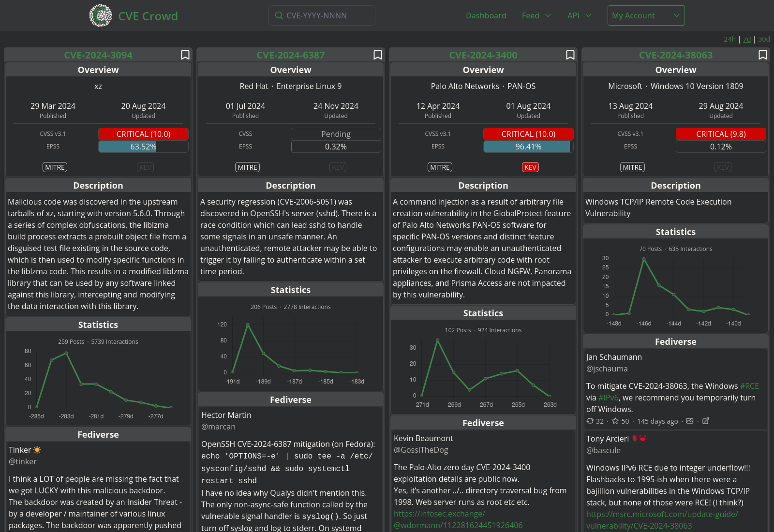This screenshot has width=774, height=532.
Task: Click the Hector Martin author name
Action: coord(226,415)
